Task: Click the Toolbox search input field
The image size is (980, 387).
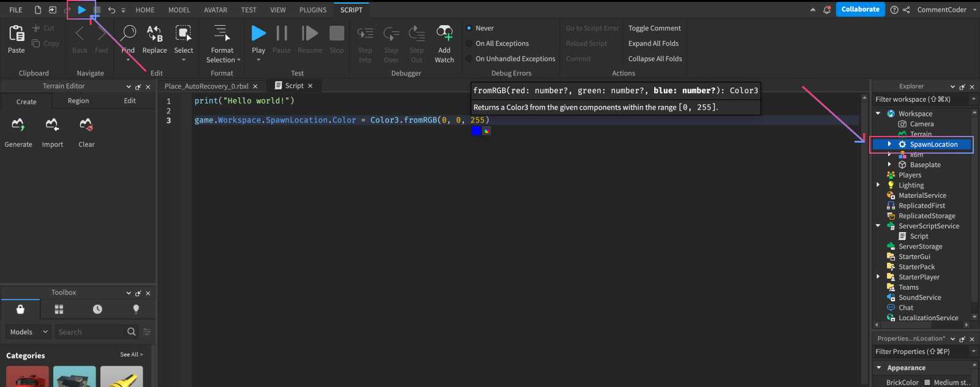Action: [90, 331]
